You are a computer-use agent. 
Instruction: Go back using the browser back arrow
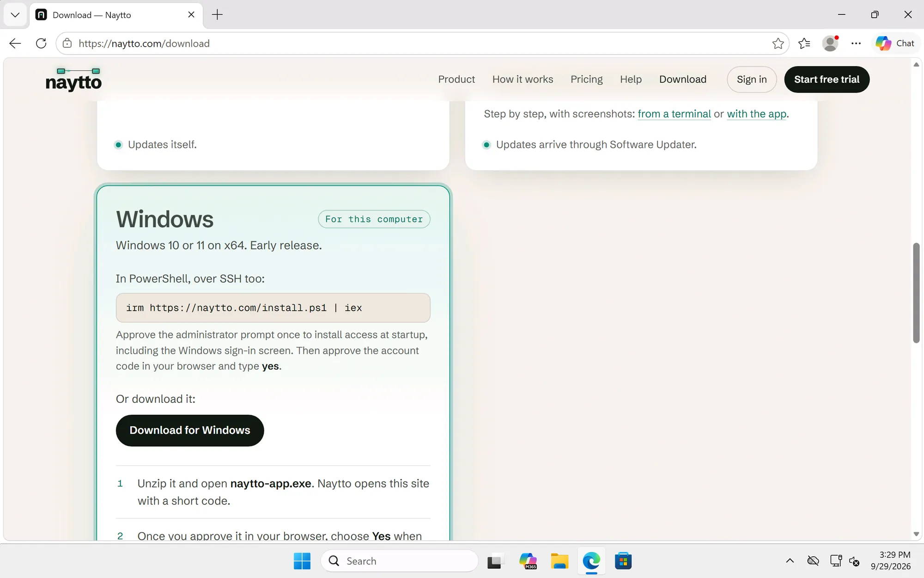(15, 43)
